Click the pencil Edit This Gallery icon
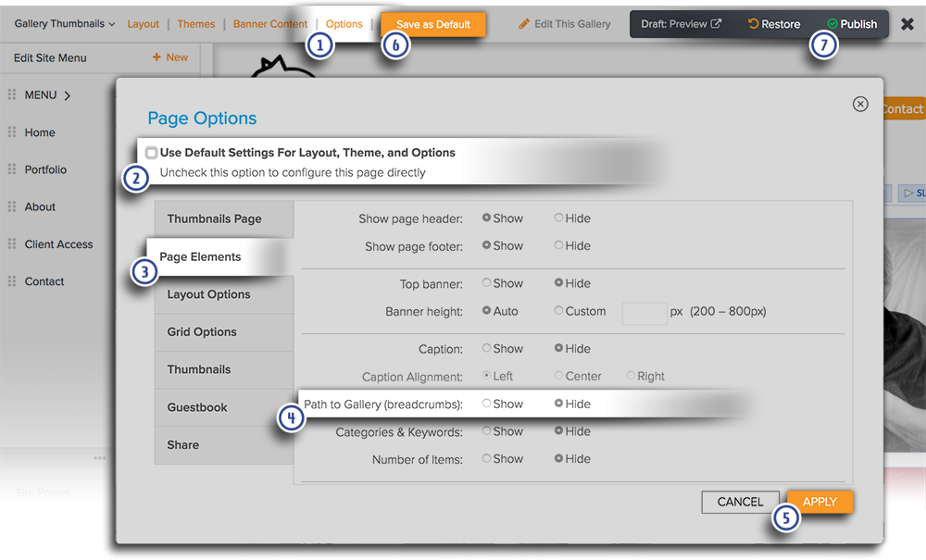The width and height of the screenshot is (926, 560). 524,24
